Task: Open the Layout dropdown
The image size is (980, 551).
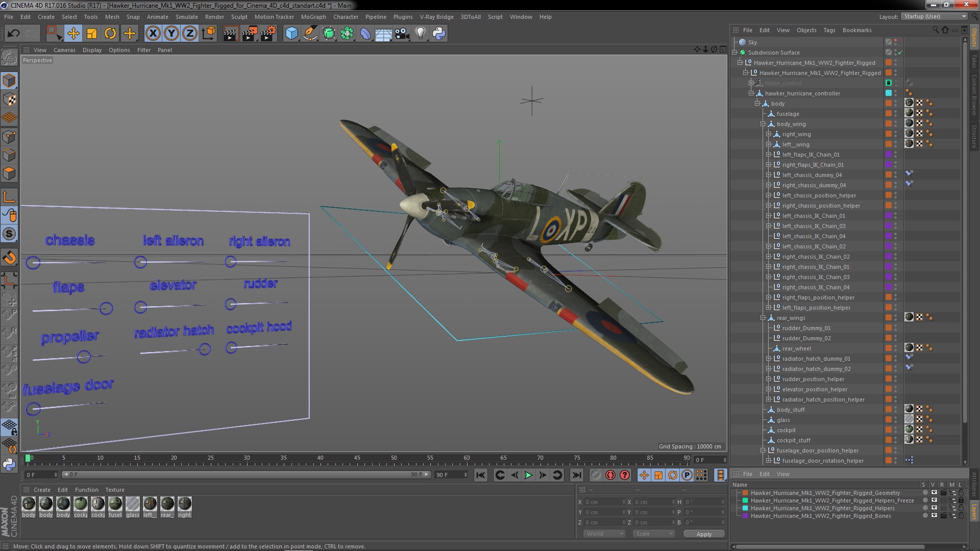Action: click(x=934, y=17)
